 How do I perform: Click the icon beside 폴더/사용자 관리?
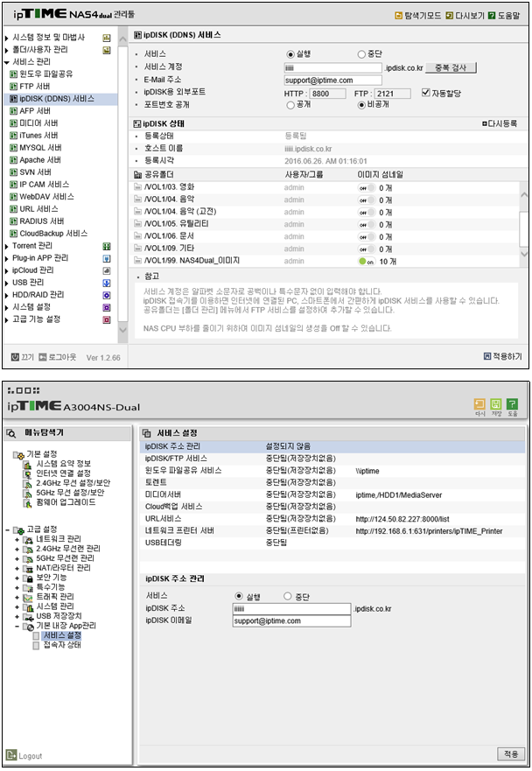click(x=106, y=50)
